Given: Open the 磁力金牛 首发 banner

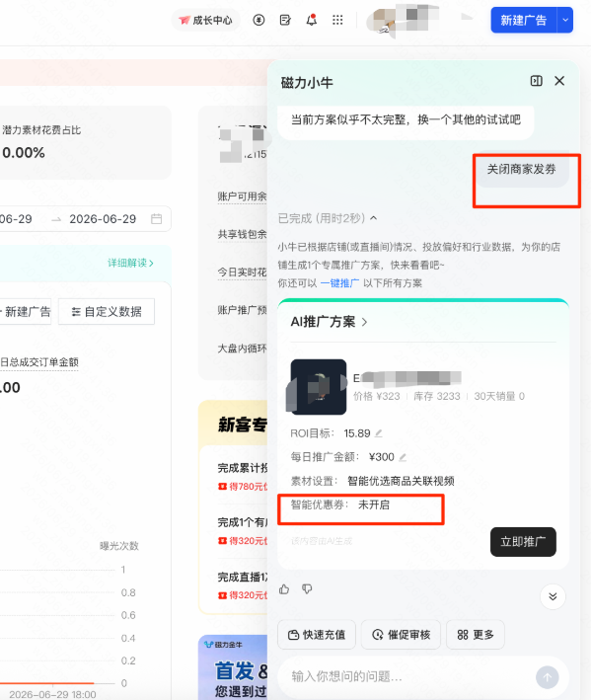Looking at the screenshot, I should [233, 667].
